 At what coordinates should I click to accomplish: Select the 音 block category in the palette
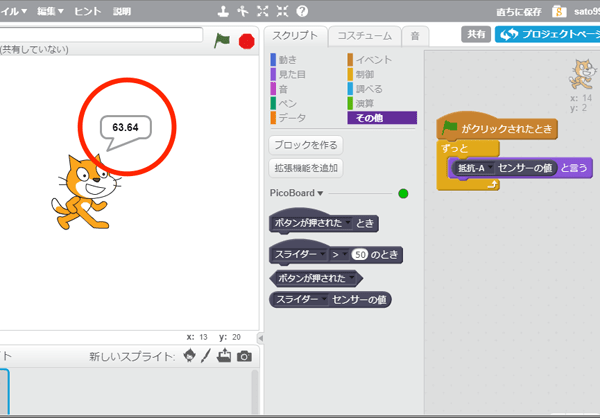click(279, 89)
